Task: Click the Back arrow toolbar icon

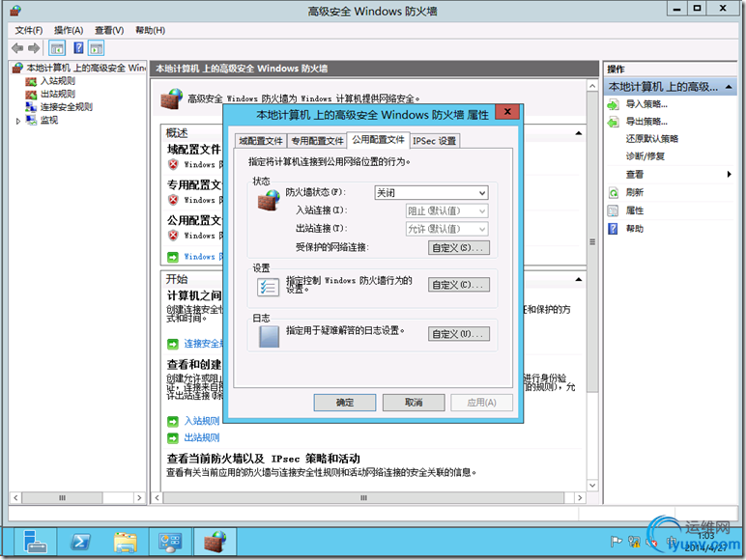Action: (17, 48)
